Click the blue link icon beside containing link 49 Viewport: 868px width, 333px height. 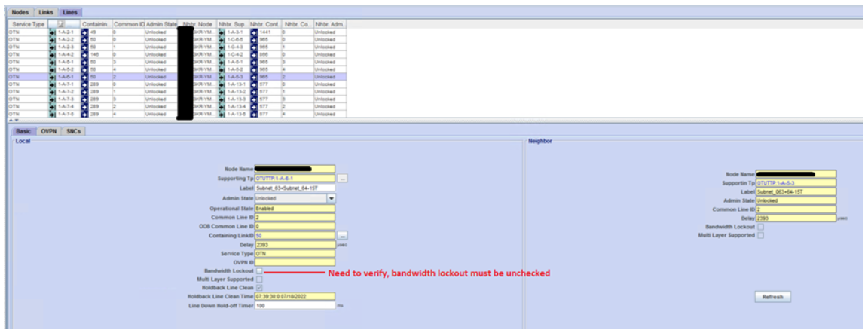click(x=84, y=32)
